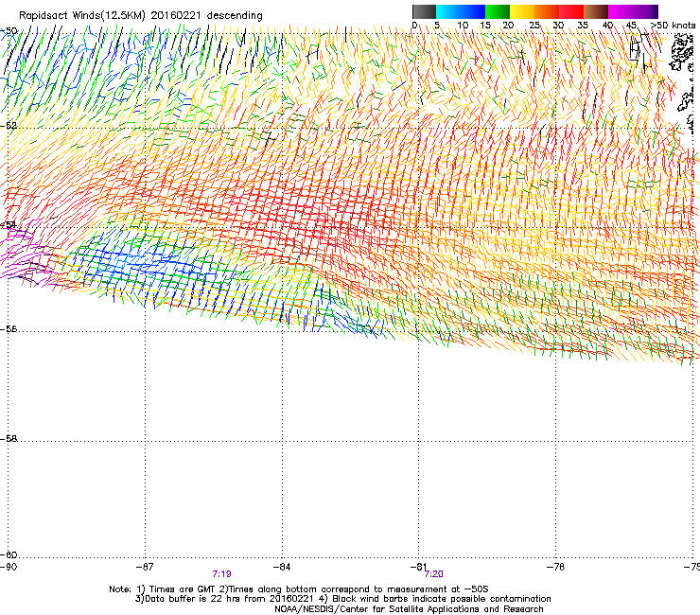Select the "-54" latitude axis label
700x615 pixels.
pyautogui.click(x=9, y=224)
